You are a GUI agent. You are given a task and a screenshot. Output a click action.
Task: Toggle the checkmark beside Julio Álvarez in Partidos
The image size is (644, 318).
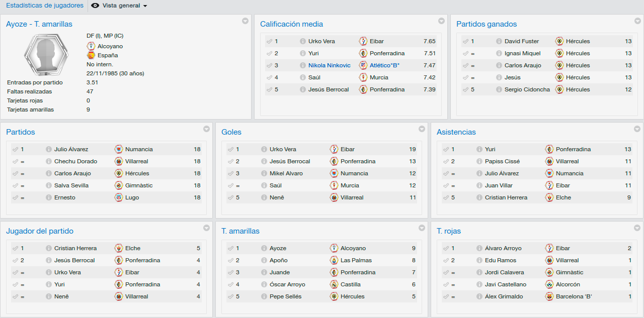click(x=15, y=149)
